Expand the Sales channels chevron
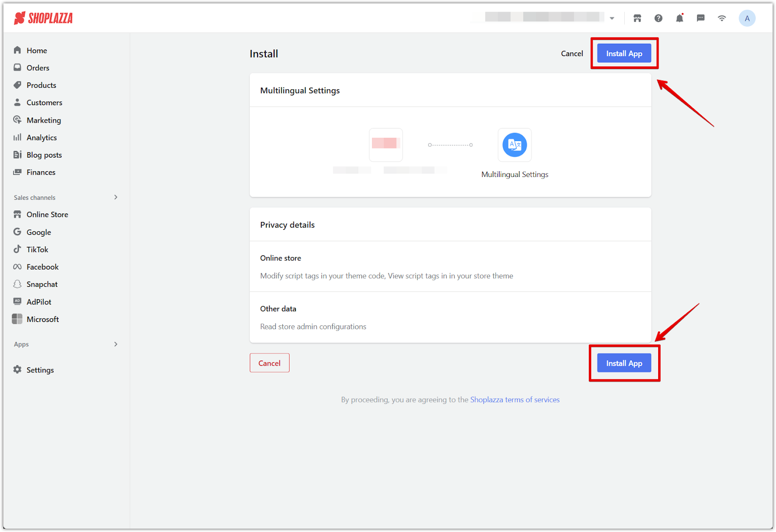Image resolution: width=776 pixels, height=532 pixels. click(x=115, y=197)
